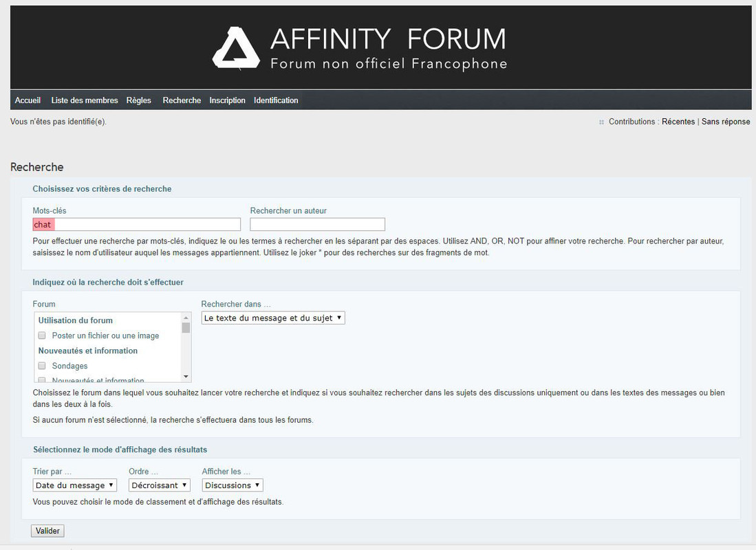Image resolution: width=756 pixels, height=550 pixels.
Task: Click Indiquez où la recherche doit s'effectuer heading
Action: point(108,283)
